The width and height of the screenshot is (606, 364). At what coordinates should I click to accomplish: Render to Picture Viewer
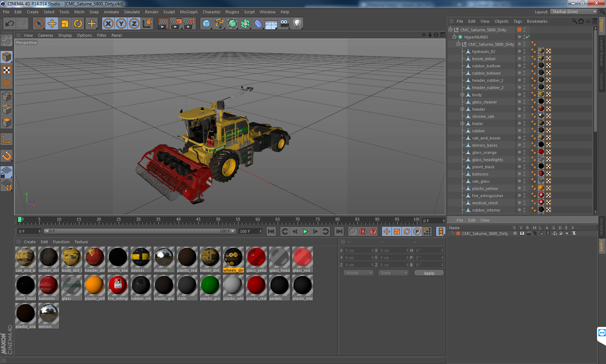click(x=176, y=24)
